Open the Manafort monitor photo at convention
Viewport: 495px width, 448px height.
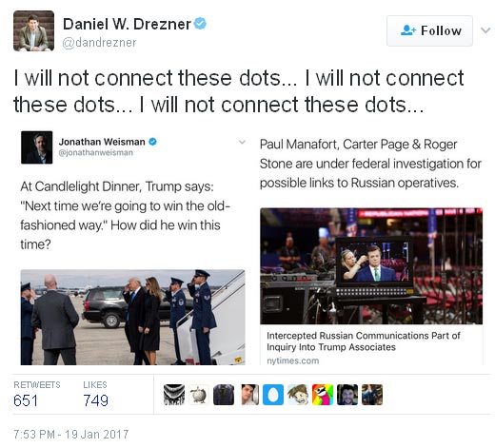click(371, 265)
